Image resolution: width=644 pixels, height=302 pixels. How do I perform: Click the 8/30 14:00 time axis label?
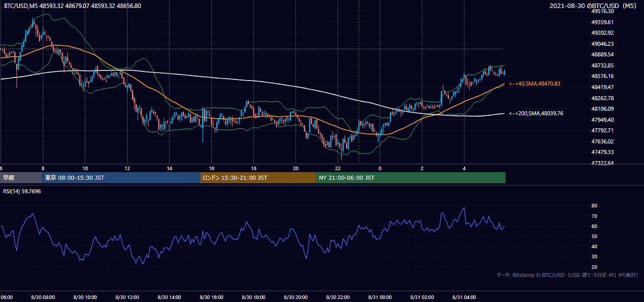169,297
